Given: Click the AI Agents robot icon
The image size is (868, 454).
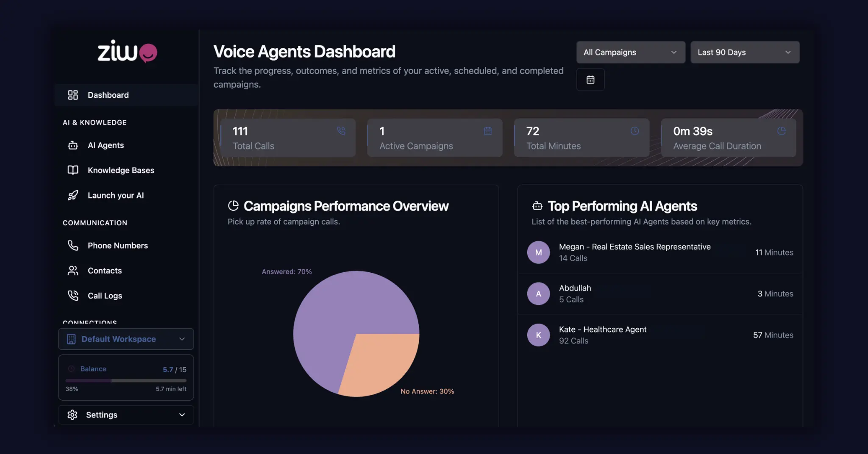Looking at the screenshot, I should [73, 145].
